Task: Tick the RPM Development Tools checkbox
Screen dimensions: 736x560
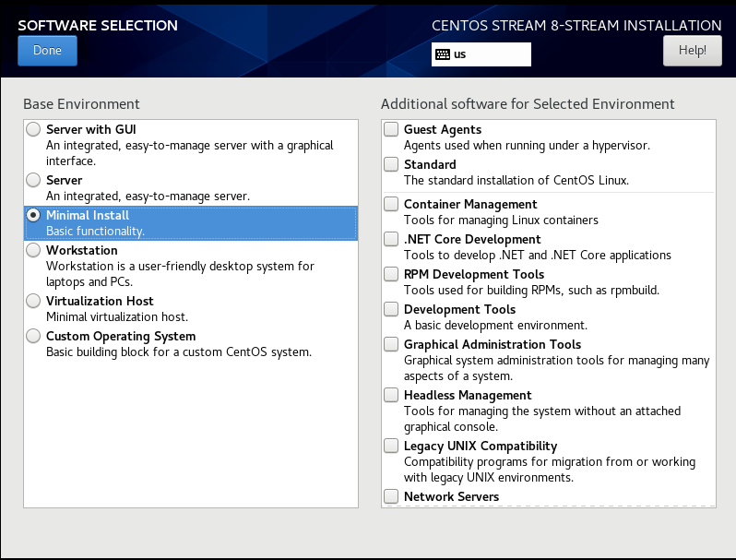Action: pos(391,274)
